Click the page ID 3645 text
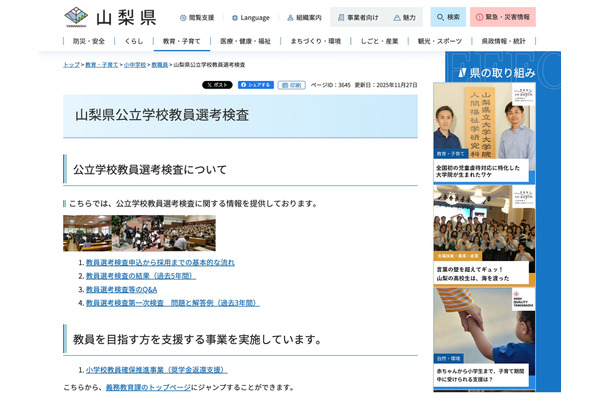This screenshot has height=400, width=600. tap(330, 85)
